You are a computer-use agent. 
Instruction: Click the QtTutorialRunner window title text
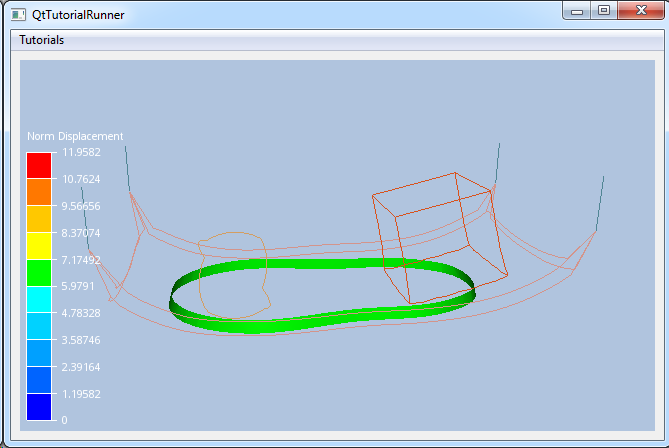(x=78, y=12)
